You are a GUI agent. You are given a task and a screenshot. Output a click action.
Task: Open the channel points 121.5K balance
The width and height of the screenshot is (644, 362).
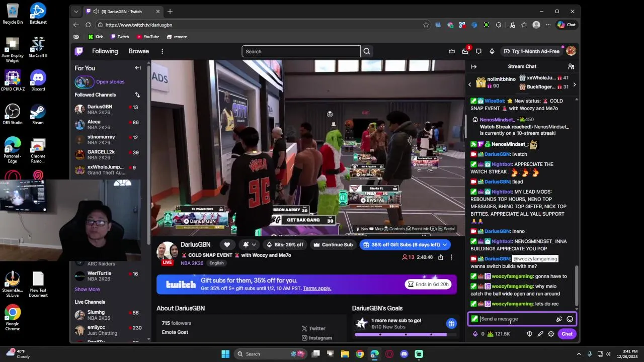tap(499, 334)
